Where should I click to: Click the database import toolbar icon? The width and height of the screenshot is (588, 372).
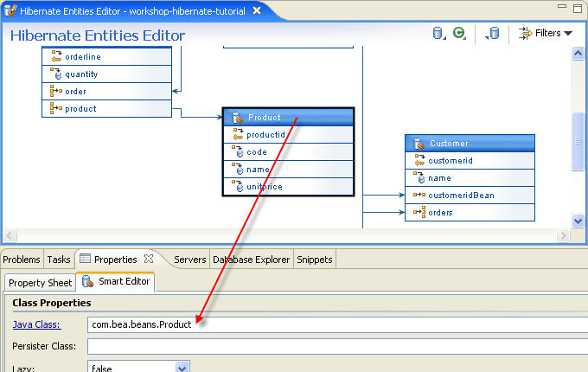click(493, 33)
